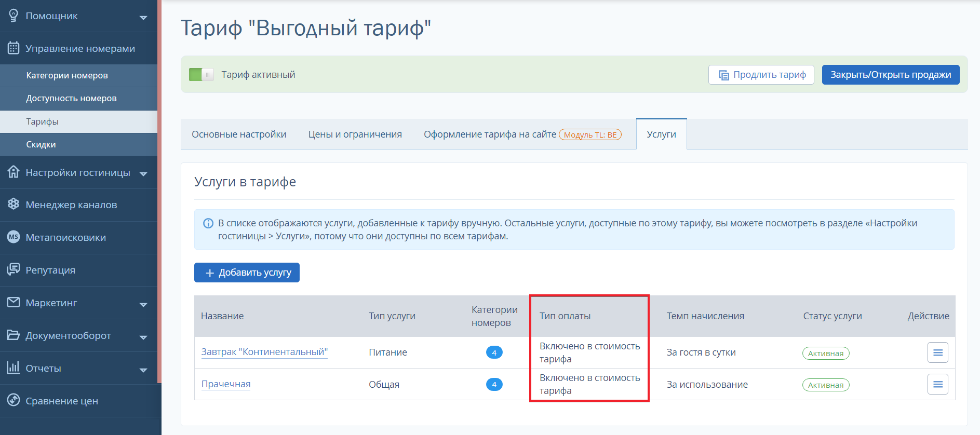Click the compass icon for Сравнение цен
Viewport: 980px width, 435px height.
(14, 400)
